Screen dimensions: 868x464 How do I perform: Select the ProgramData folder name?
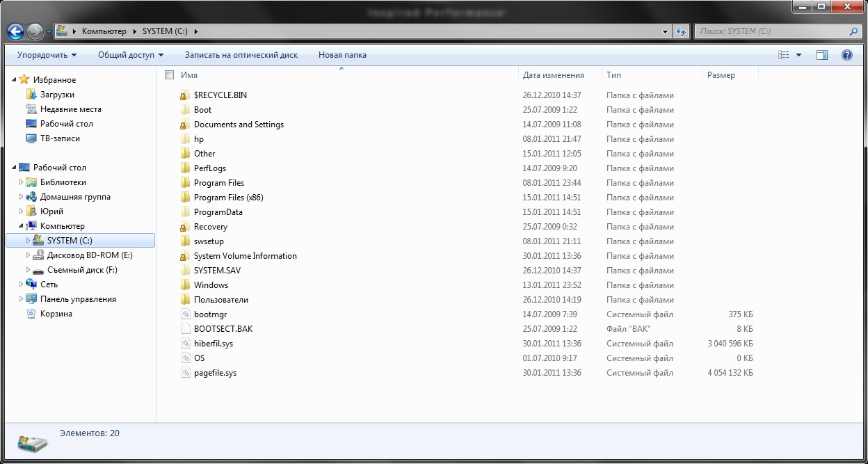pos(218,212)
